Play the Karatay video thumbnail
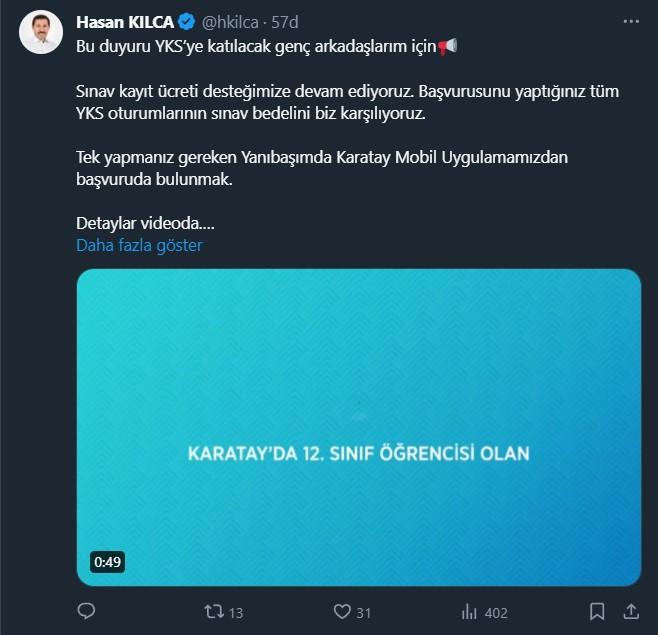Image resolution: width=658 pixels, height=635 pixels. (359, 428)
